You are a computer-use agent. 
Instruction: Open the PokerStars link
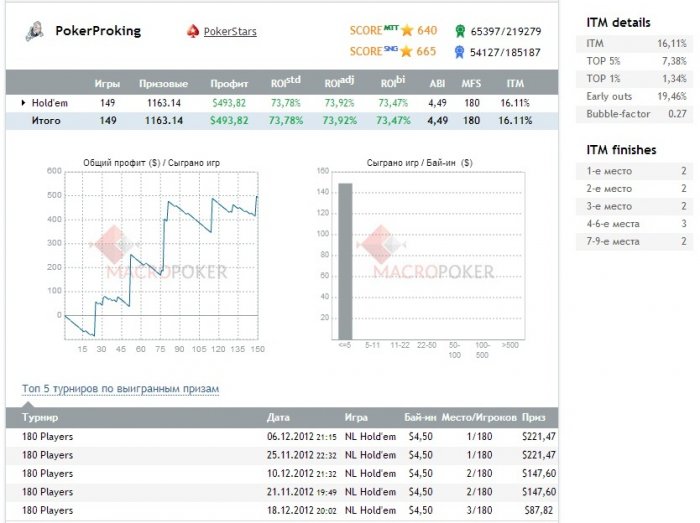point(229,32)
